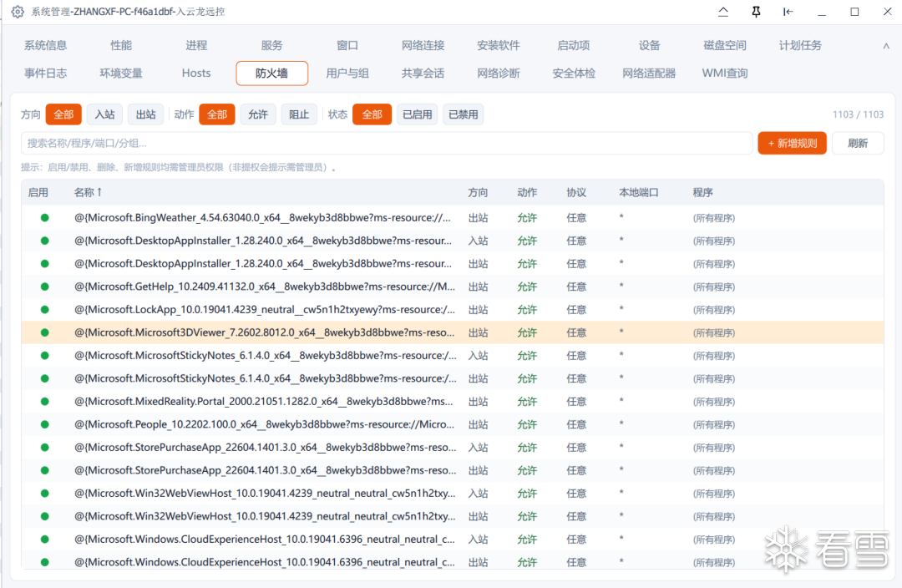The image size is (902, 588).
Task: Open the Hosts tab
Action: point(196,73)
